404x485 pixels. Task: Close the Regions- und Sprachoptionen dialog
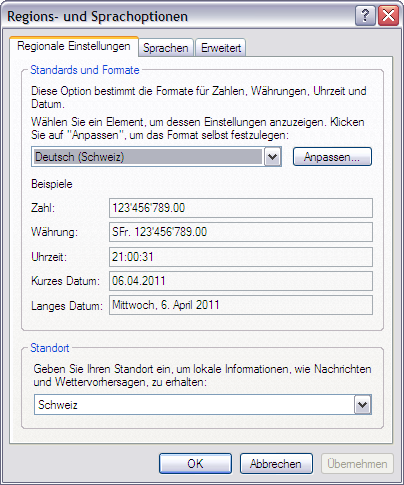tap(389, 16)
